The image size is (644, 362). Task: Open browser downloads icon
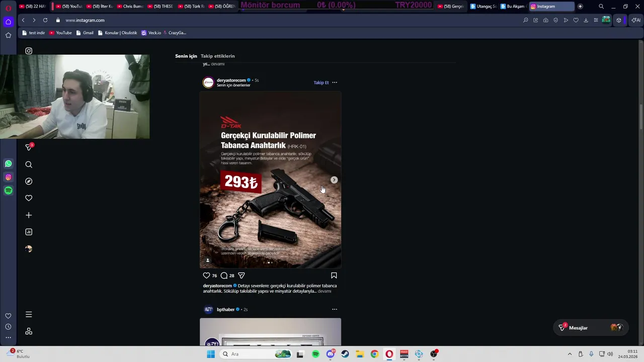(586, 20)
